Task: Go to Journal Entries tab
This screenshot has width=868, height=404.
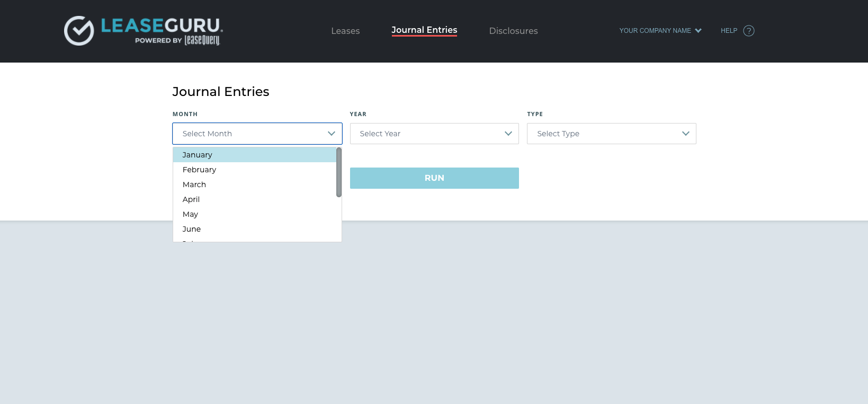Action: point(424,30)
